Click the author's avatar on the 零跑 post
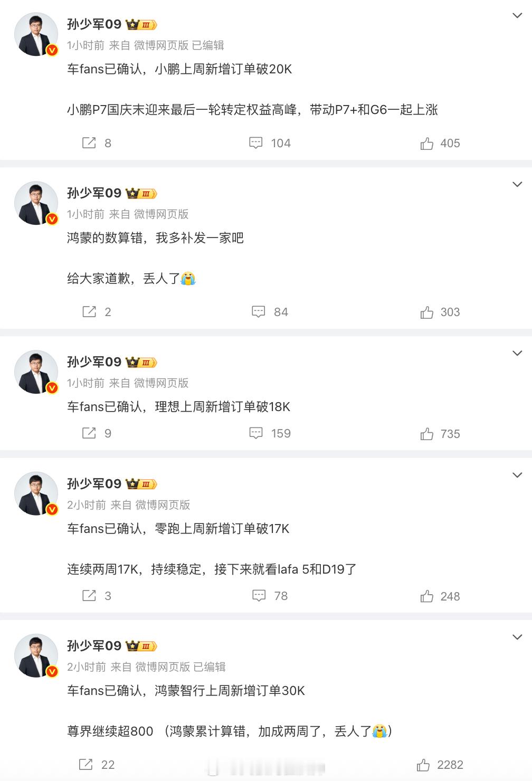Image resolution: width=532 pixels, height=781 pixels. pyautogui.click(x=36, y=493)
